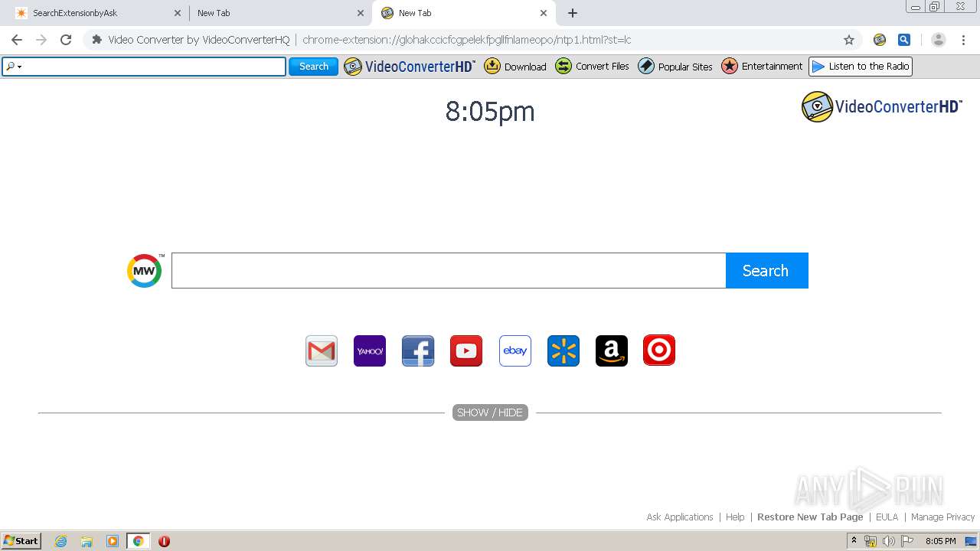The width and height of the screenshot is (980, 551).
Task: Close the SearchExtensionbyAsk tab
Action: coord(178,13)
